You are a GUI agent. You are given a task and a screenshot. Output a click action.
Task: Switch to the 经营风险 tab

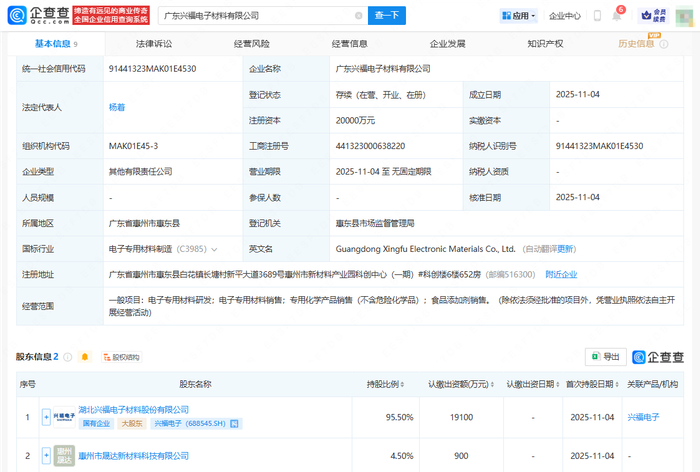click(251, 44)
